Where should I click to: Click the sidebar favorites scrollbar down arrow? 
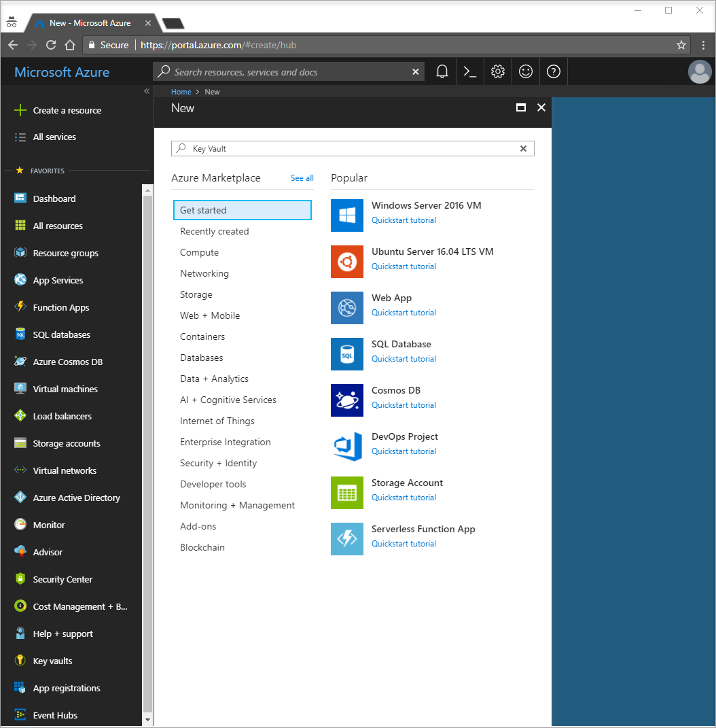[x=147, y=720]
